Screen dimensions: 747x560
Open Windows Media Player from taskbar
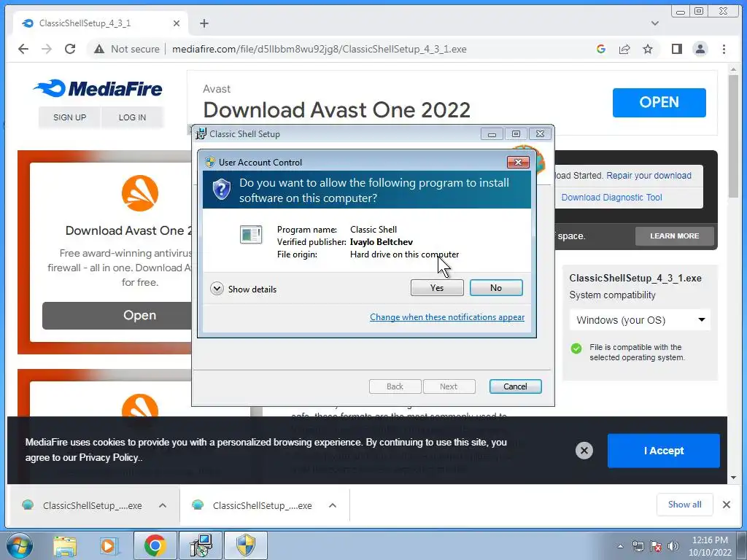(x=109, y=545)
